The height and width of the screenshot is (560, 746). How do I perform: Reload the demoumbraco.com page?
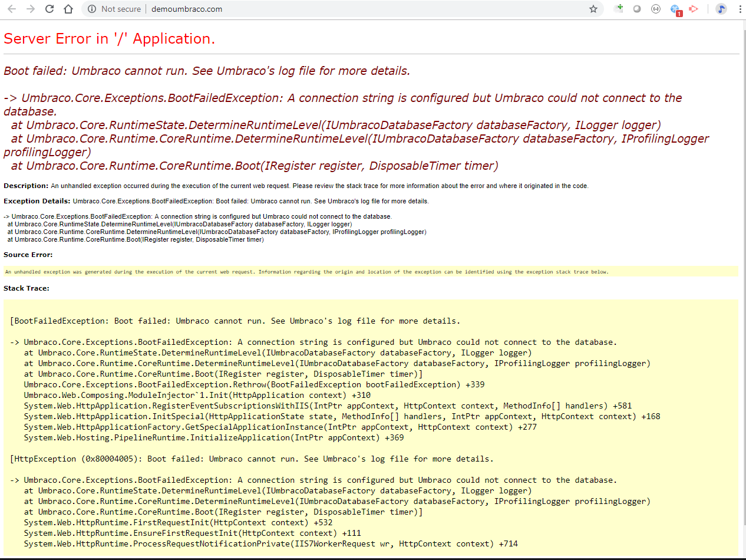(x=49, y=9)
